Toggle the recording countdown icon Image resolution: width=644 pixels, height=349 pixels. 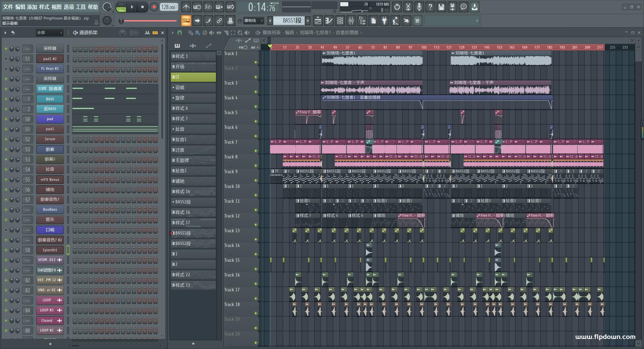[208, 7]
